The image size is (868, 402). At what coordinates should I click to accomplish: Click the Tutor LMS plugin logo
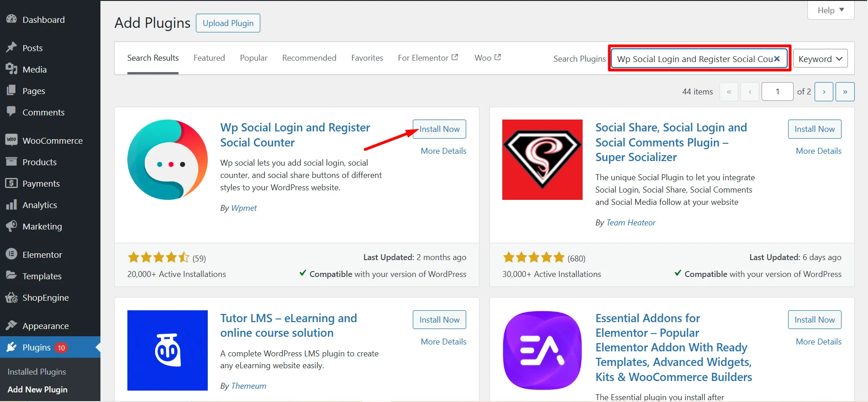click(x=168, y=350)
